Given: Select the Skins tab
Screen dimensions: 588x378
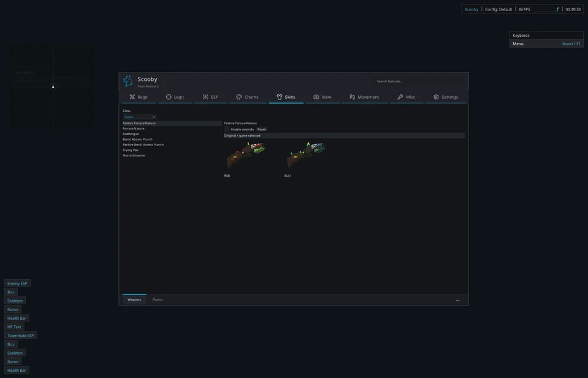Looking at the screenshot, I should click(x=286, y=97).
